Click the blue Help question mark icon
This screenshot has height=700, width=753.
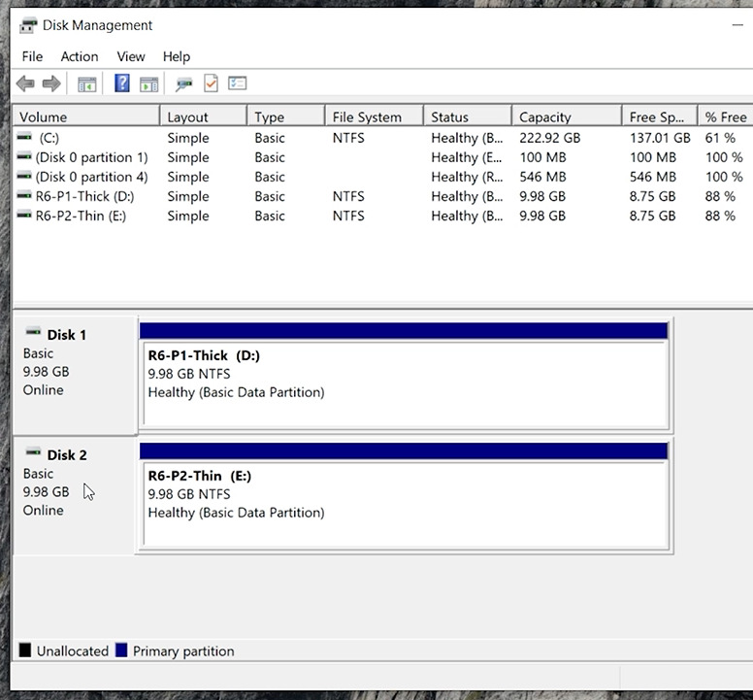point(122,83)
